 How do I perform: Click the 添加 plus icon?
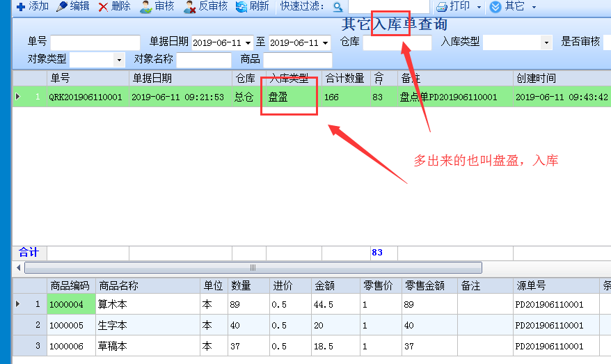[x=21, y=7]
